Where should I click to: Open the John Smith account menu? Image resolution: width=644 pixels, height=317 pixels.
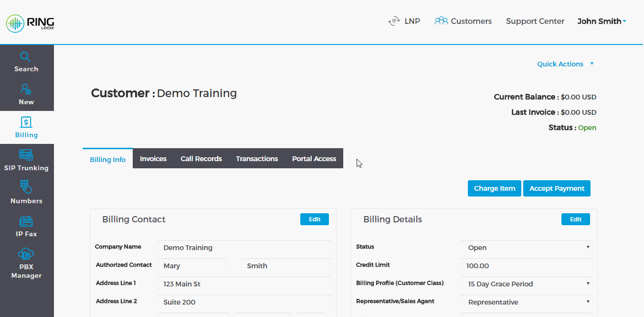click(x=602, y=21)
